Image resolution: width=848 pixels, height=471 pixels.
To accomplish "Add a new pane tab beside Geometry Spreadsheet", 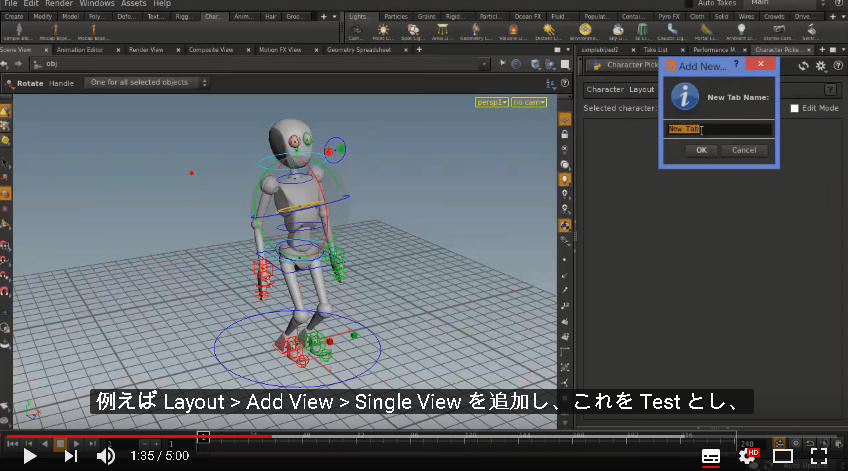I will pyautogui.click(x=419, y=50).
